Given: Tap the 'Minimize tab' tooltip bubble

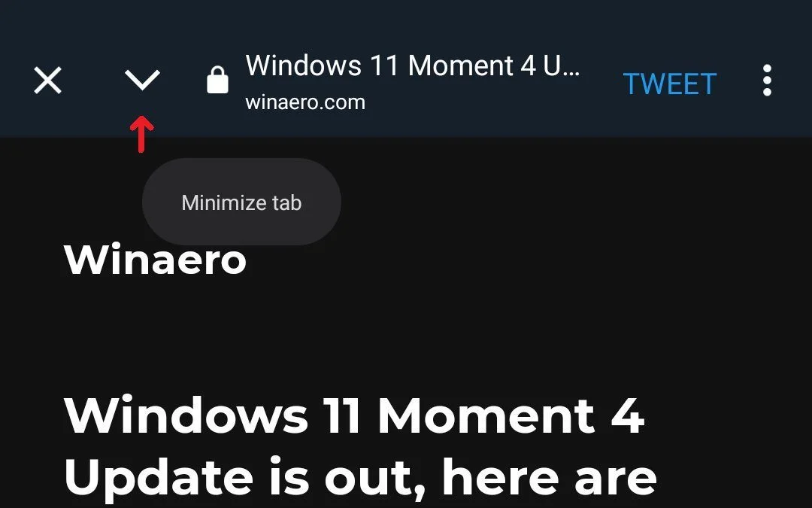Looking at the screenshot, I should 241,202.
